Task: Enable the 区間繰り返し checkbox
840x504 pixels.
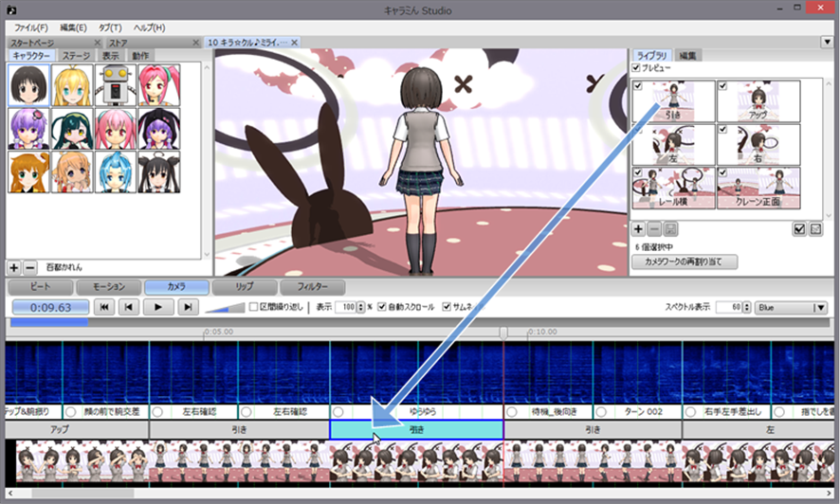Action: click(x=254, y=307)
